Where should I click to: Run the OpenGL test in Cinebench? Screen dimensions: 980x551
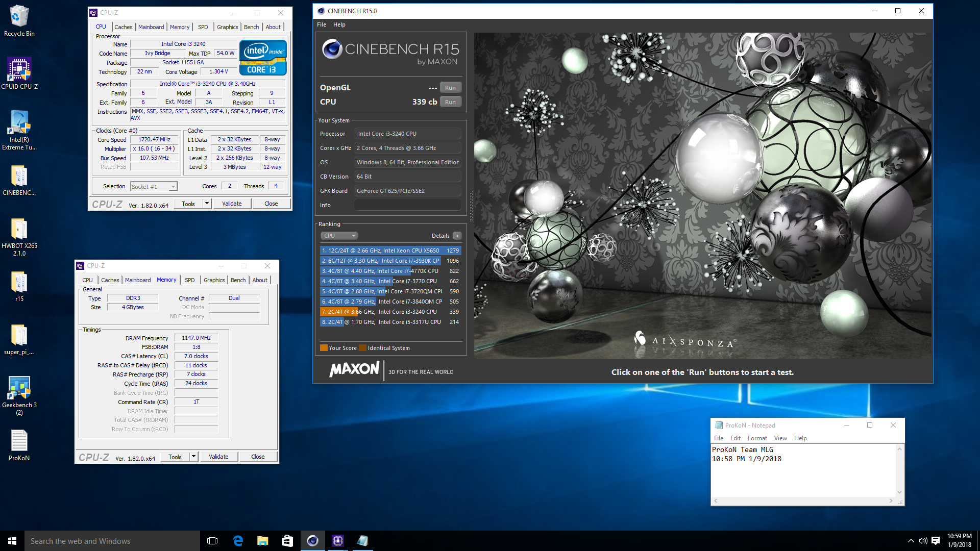click(450, 88)
